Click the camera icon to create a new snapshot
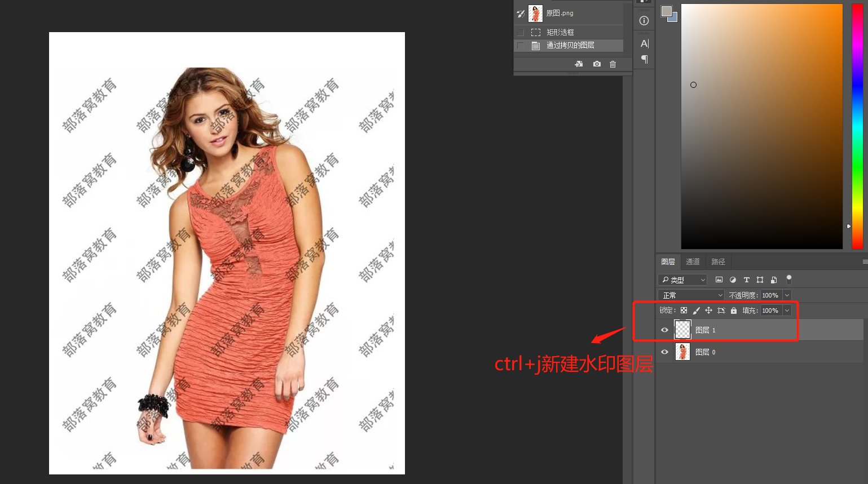The image size is (868, 484). click(x=597, y=64)
